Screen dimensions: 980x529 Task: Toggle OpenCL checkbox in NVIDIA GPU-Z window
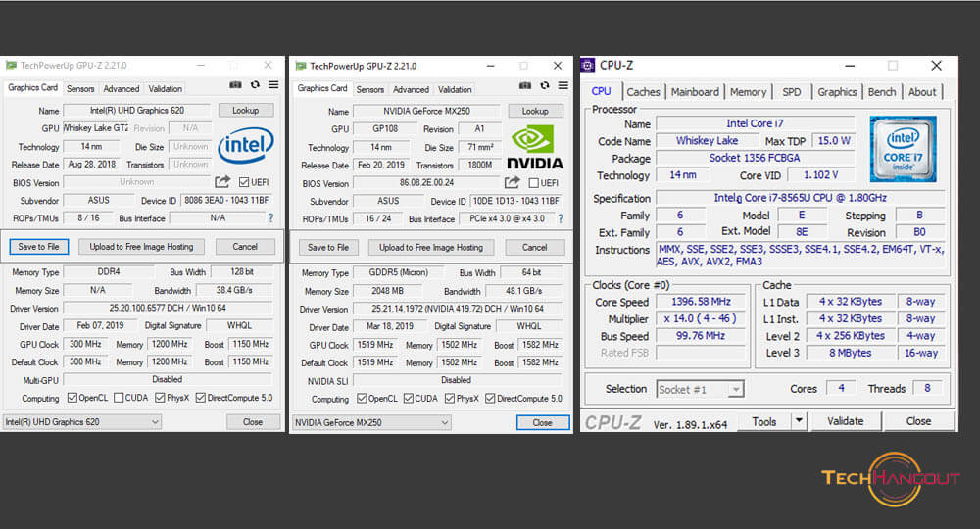tap(362, 398)
